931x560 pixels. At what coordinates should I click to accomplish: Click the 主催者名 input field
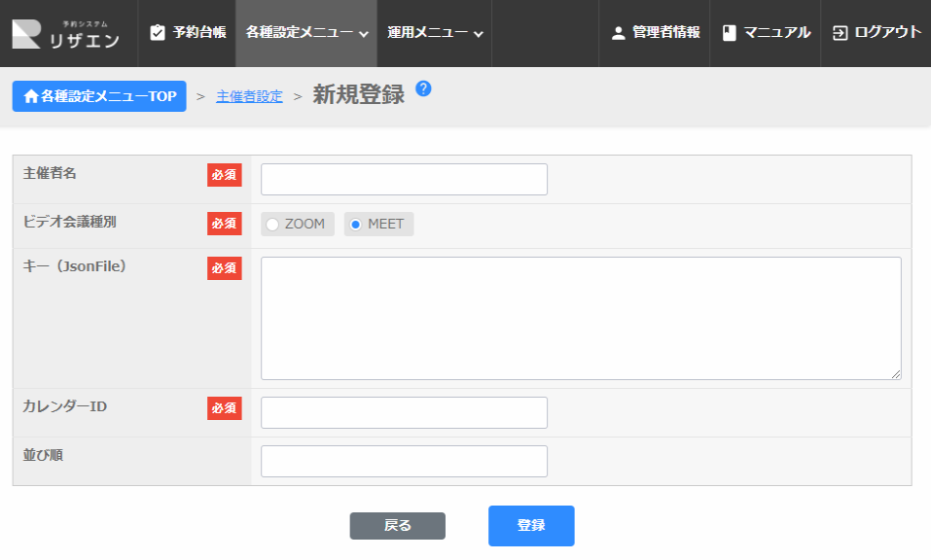coord(404,179)
